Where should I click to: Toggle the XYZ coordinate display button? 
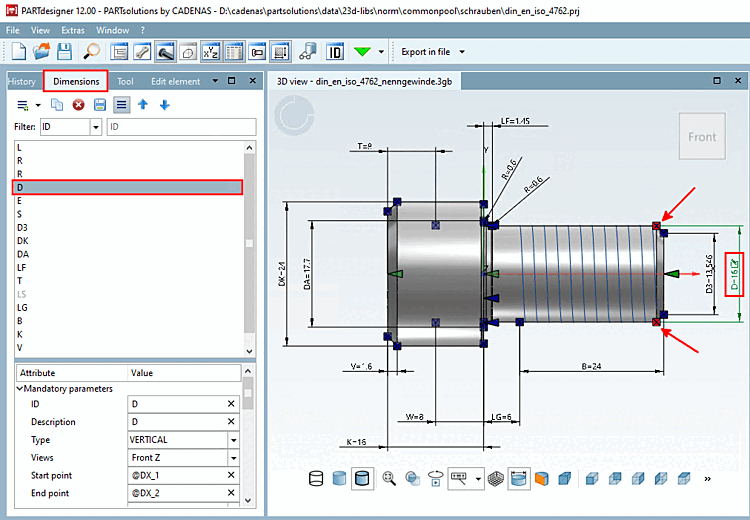[x=211, y=51]
